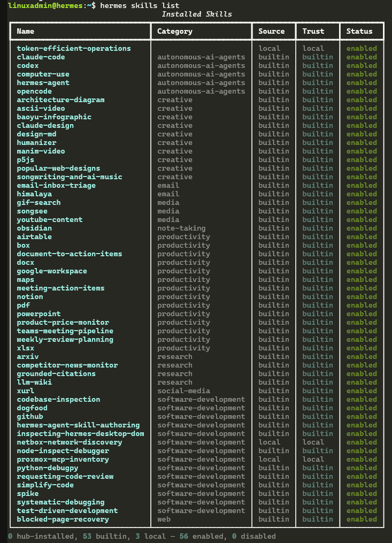This screenshot has width=392, height=543.
Task: Click the xurl skill name
Action: tap(26, 391)
